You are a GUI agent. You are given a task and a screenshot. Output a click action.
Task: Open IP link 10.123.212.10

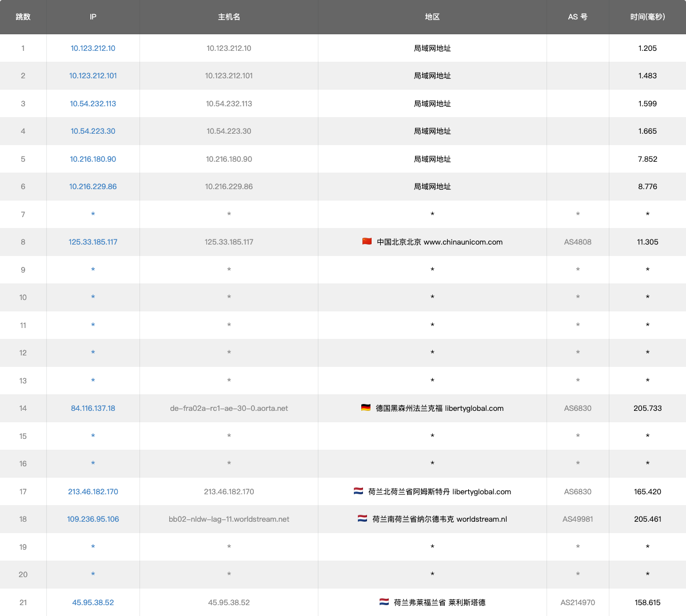tap(93, 48)
